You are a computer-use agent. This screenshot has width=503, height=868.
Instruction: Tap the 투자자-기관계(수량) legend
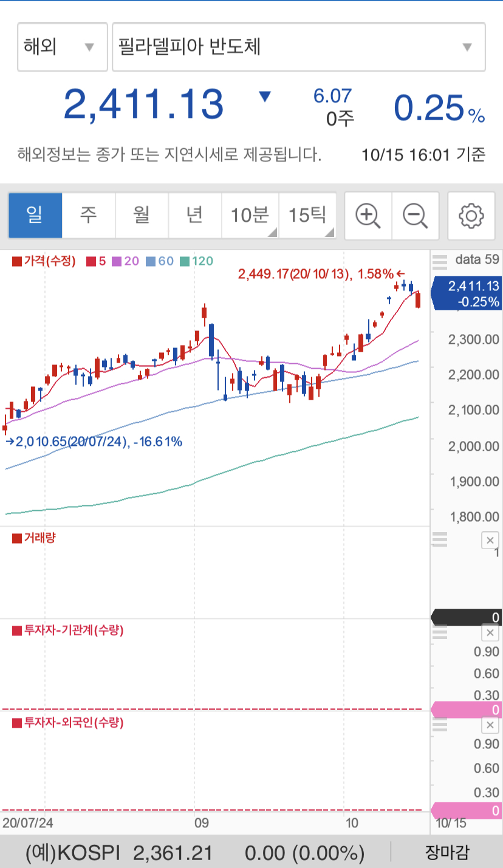click(x=68, y=630)
